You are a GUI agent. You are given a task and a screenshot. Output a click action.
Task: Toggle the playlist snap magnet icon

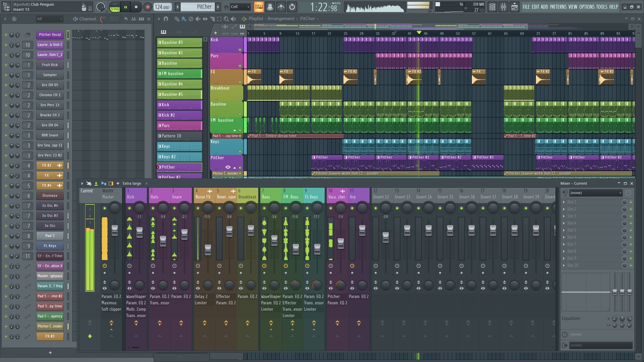(166, 19)
